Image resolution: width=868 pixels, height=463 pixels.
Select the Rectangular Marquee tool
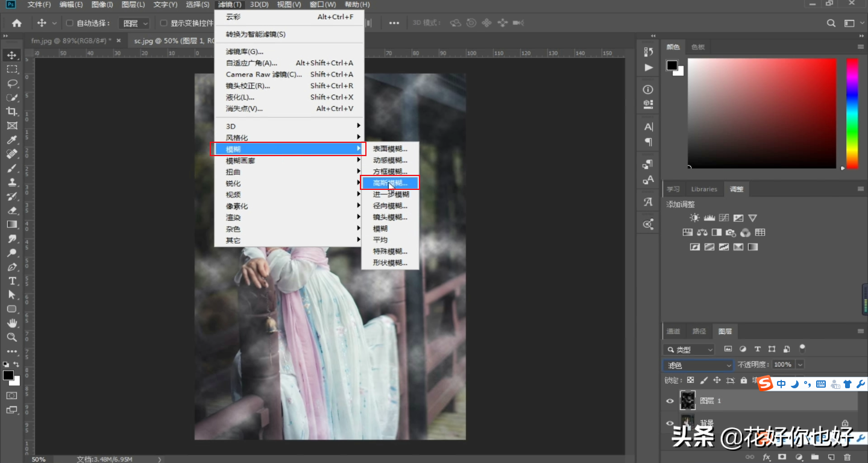[11, 69]
